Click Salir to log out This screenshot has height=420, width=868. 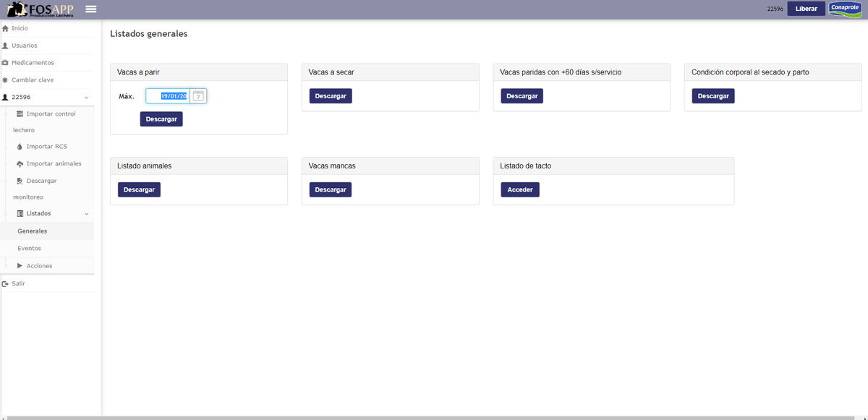[47, 283]
